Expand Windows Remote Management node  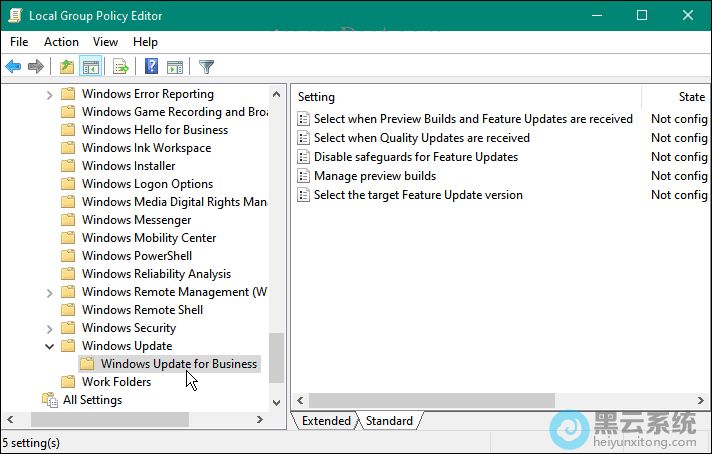pyautogui.click(x=50, y=292)
